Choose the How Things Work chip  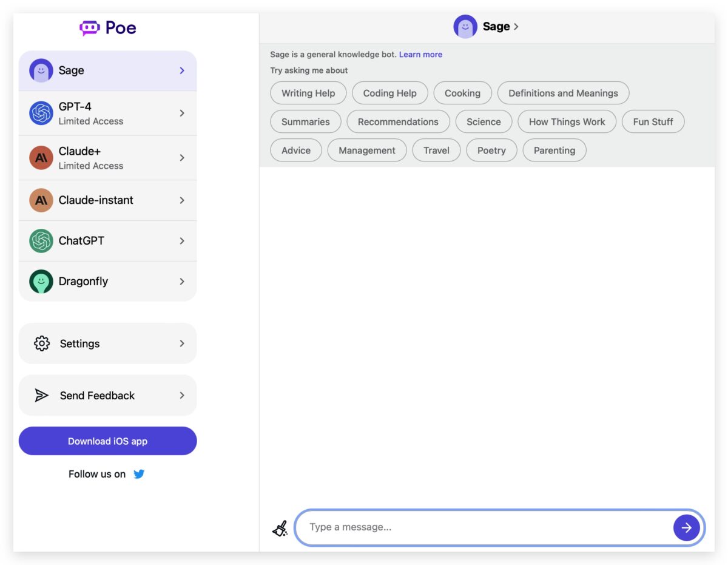point(567,122)
